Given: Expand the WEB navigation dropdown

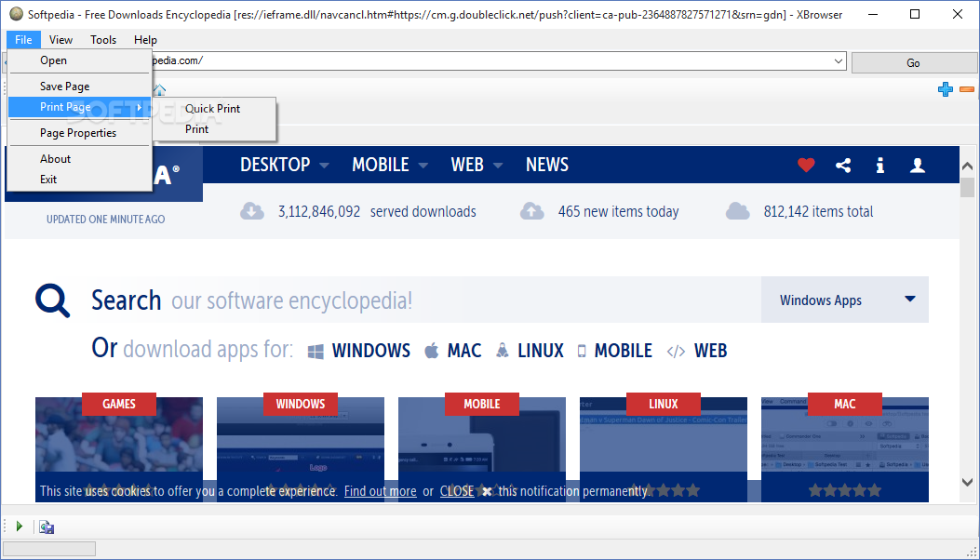Looking at the screenshot, I should (498, 166).
